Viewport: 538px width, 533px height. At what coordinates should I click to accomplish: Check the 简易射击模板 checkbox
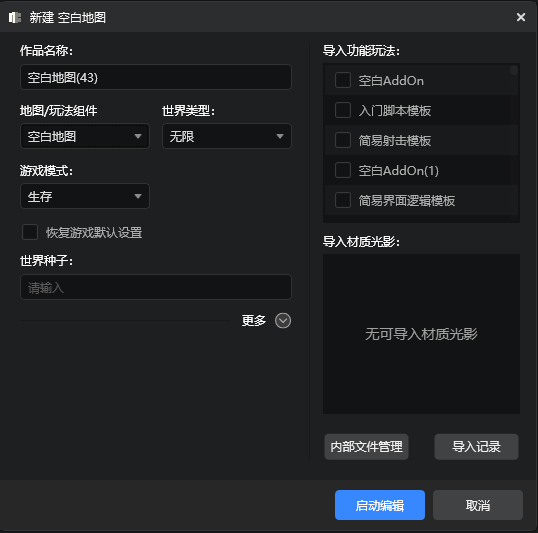point(342,140)
